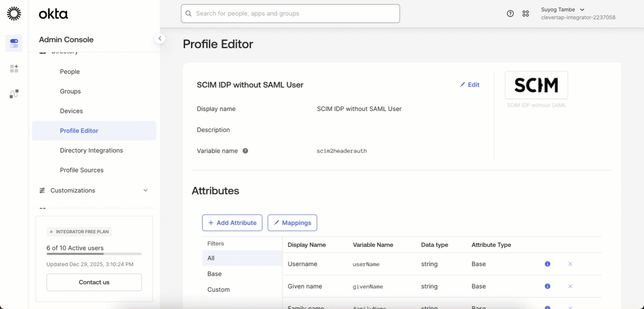This screenshot has width=644, height=309.
Task: Open the info tooltip beside Variable name
Action: 245,151
